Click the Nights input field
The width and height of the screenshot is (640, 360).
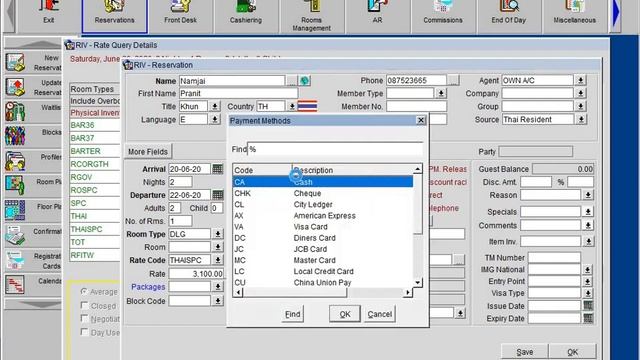pyautogui.click(x=180, y=182)
